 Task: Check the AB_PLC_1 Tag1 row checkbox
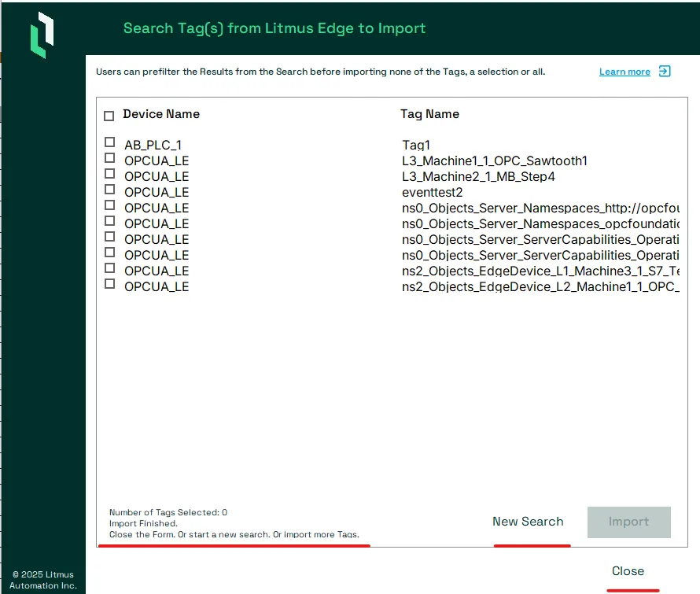click(x=109, y=142)
